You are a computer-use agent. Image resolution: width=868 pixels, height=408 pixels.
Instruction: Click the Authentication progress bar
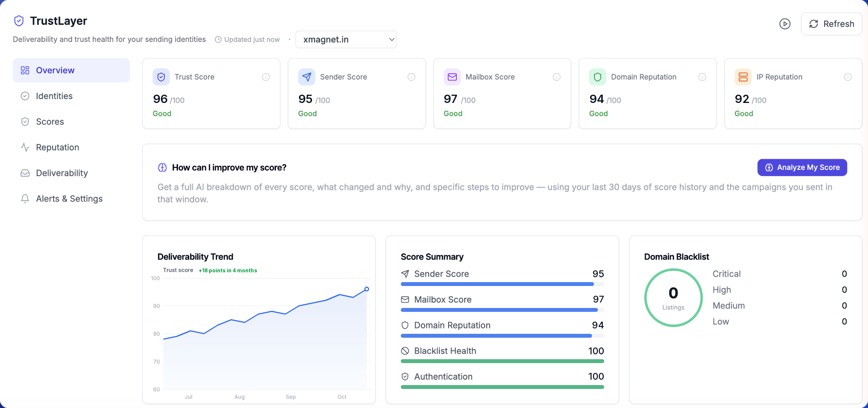point(502,387)
